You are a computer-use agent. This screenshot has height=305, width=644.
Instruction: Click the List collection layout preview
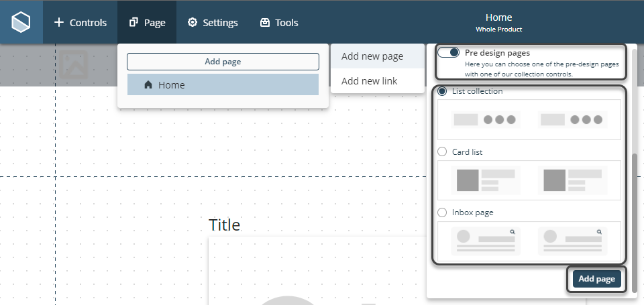coord(529,119)
